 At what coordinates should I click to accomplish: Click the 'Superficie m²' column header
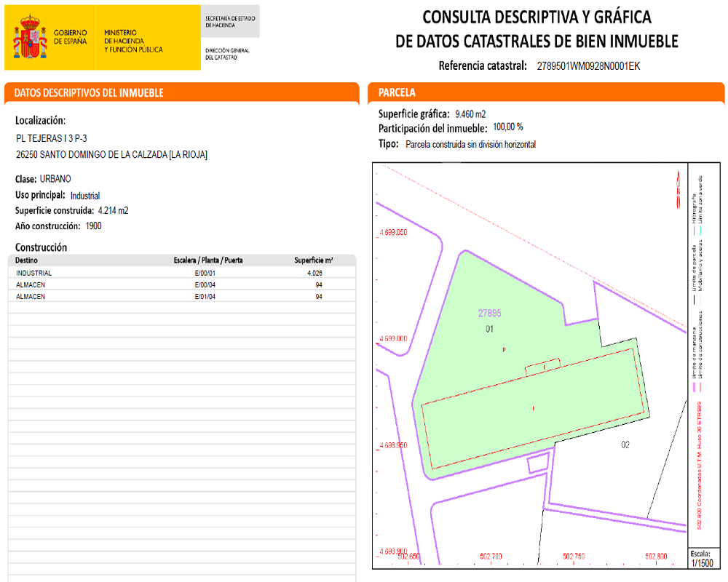(314, 260)
